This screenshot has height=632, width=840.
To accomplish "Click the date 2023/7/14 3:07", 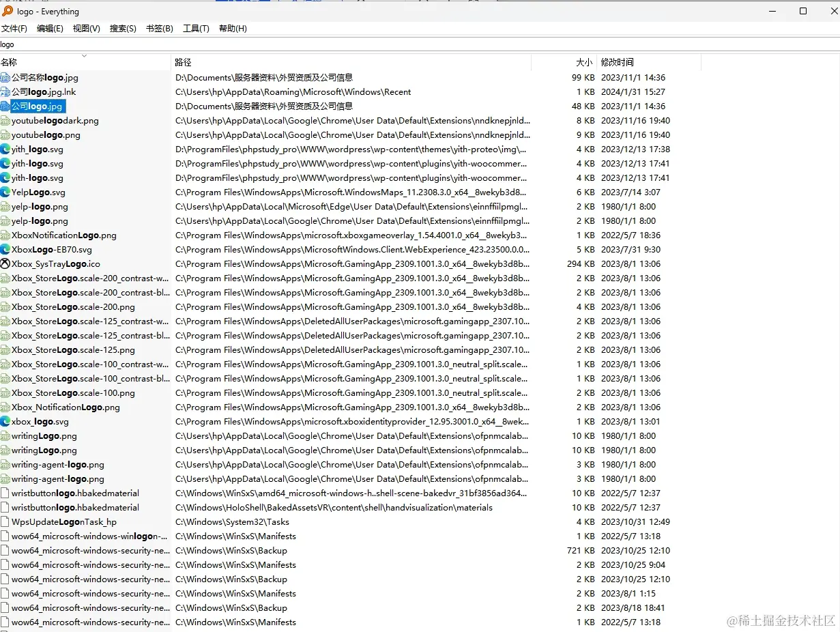I will tap(631, 192).
